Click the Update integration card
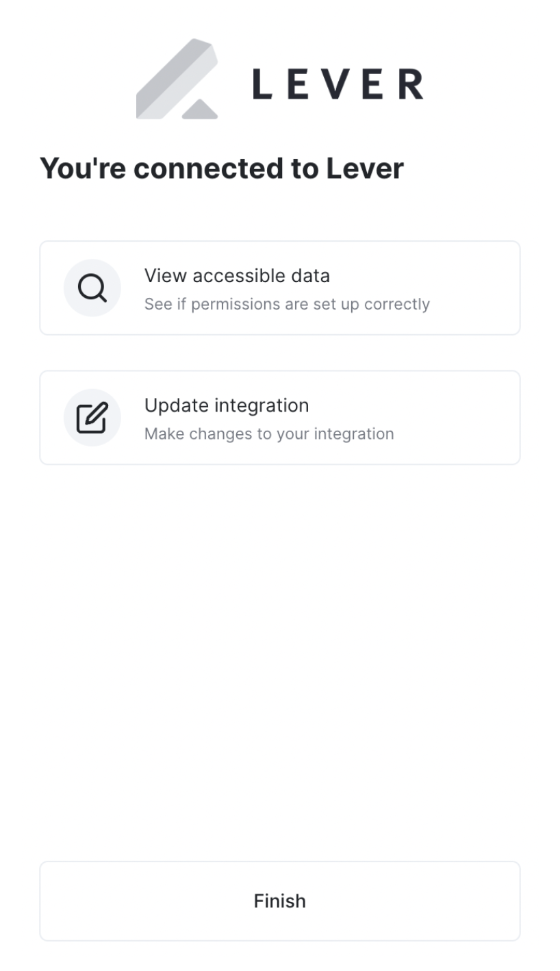 (279, 416)
